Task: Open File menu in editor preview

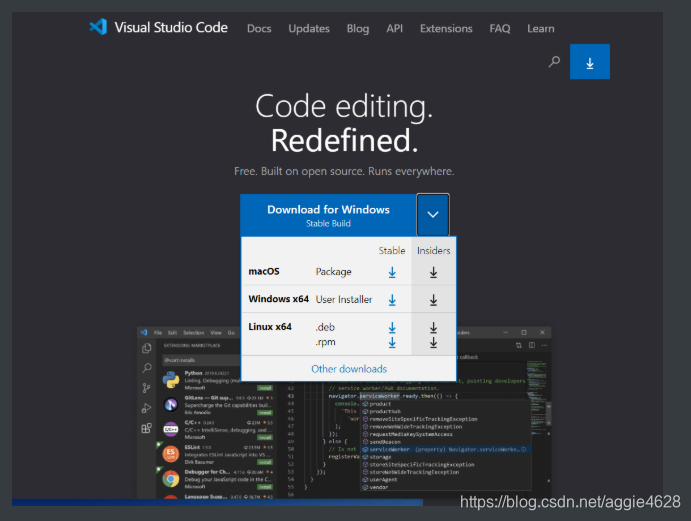Action: tap(158, 333)
